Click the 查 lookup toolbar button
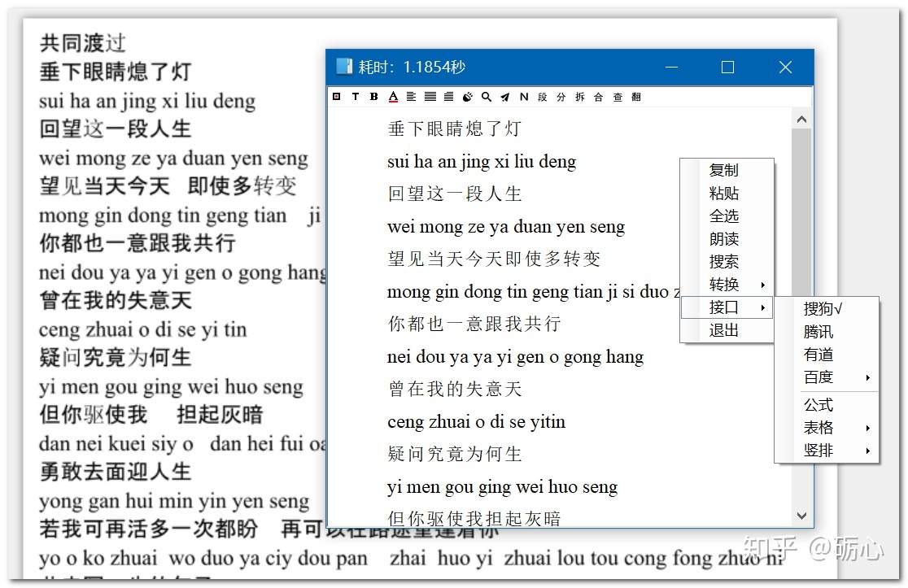This screenshot has width=908, height=588. pos(618,97)
